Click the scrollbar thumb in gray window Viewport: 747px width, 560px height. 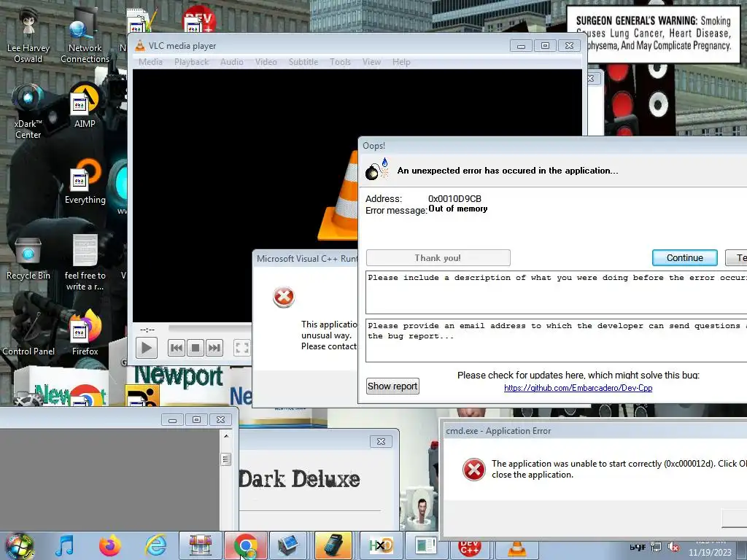click(226, 459)
